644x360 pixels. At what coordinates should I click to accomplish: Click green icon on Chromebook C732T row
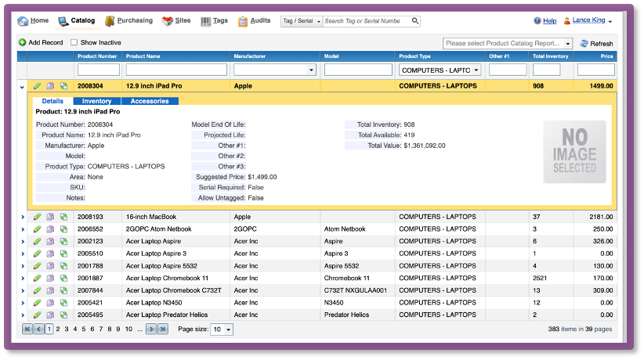(x=63, y=290)
